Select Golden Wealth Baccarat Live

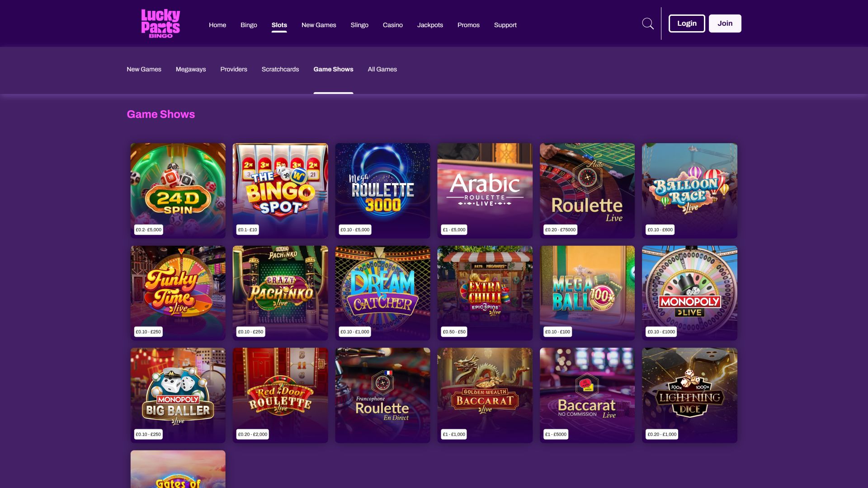click(485, 395)
